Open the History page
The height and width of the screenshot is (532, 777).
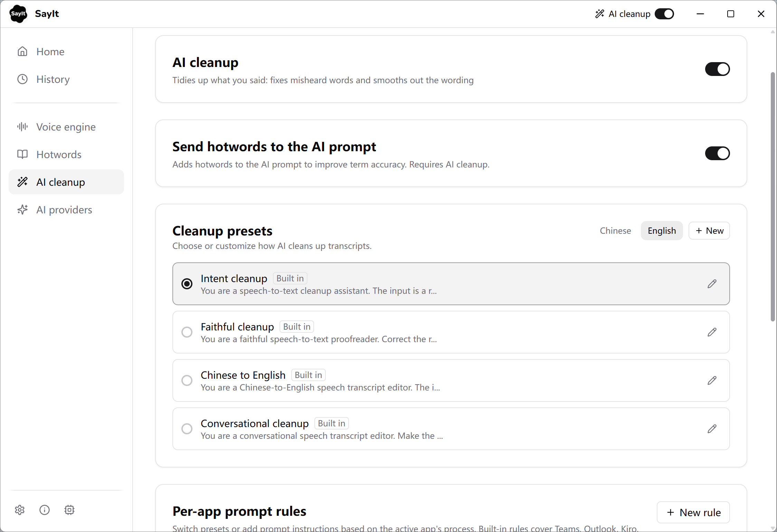pos(66,79)
